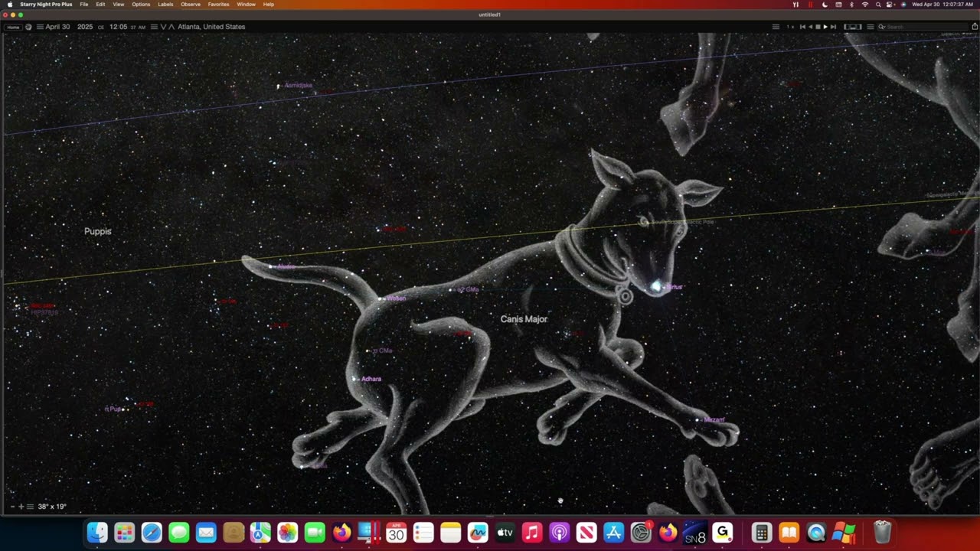Open the zoom presets menu near 38° x 19°
980x551 pixels.
pos(30,507)
